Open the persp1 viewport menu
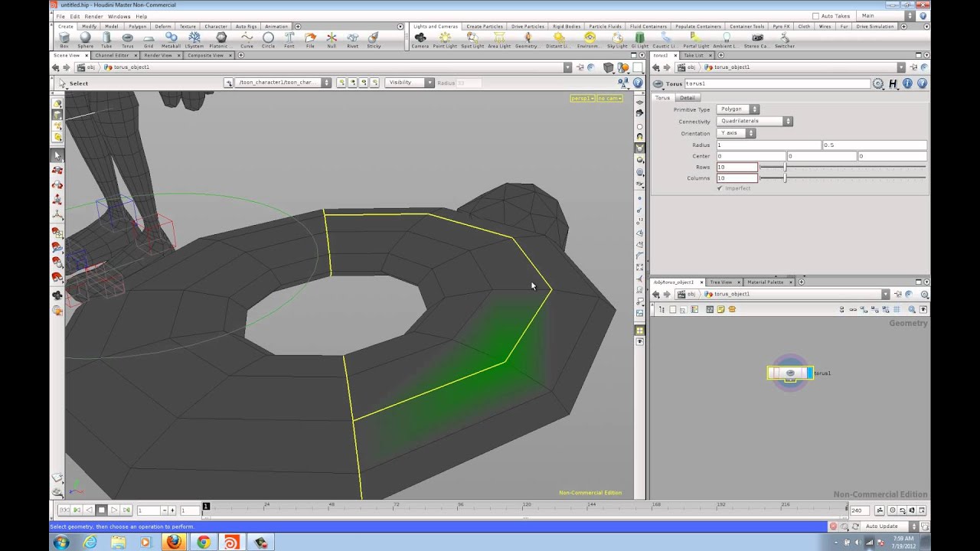The width and height of the screenshot is (980, 551). (583, 98)
